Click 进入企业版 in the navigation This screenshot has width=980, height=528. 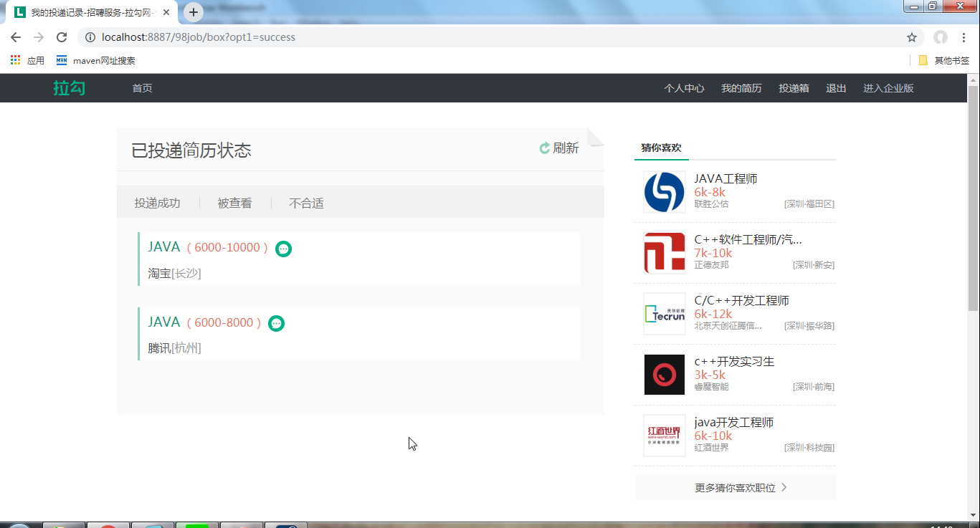pos(888,88)
